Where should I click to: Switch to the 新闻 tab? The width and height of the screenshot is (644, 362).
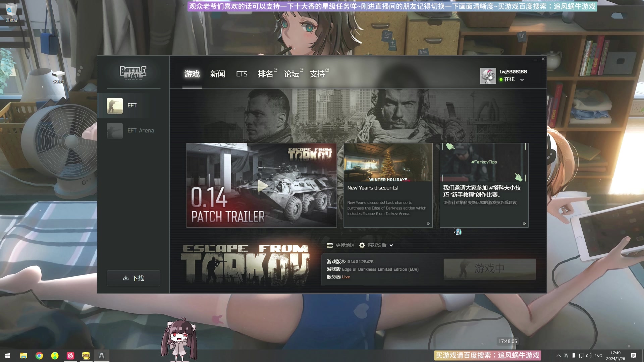click(x=218, y=74)
